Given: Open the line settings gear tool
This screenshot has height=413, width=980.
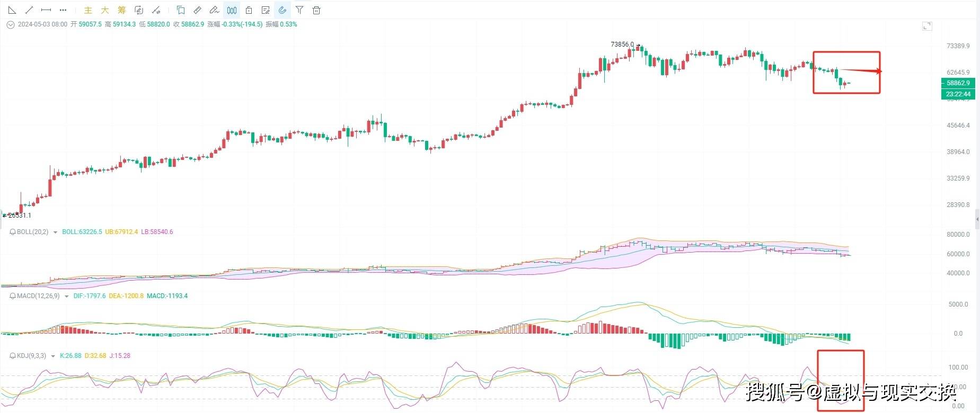Looking at the screenshot, I should point(156,10).
